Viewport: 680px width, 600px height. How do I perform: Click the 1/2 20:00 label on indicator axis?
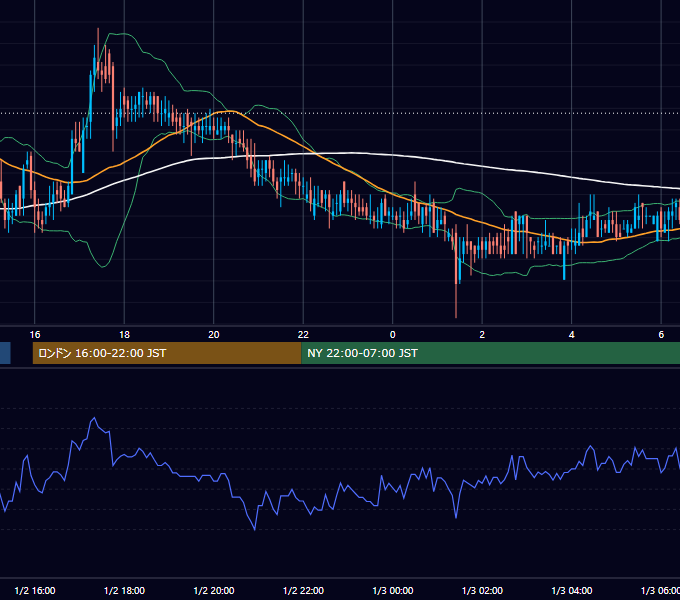[x=214, y=590]
